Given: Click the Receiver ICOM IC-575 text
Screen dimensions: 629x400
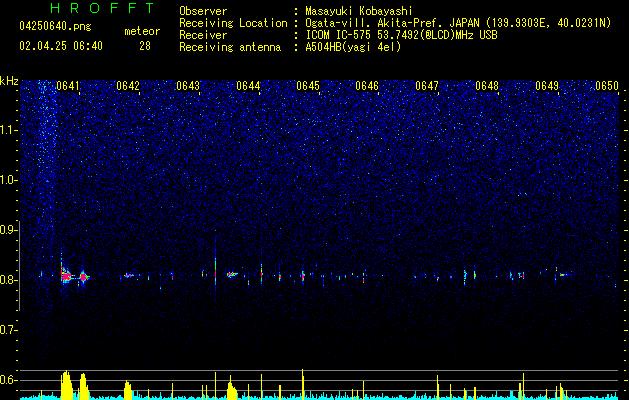Looking at the screenshot, I should point(401,35).
